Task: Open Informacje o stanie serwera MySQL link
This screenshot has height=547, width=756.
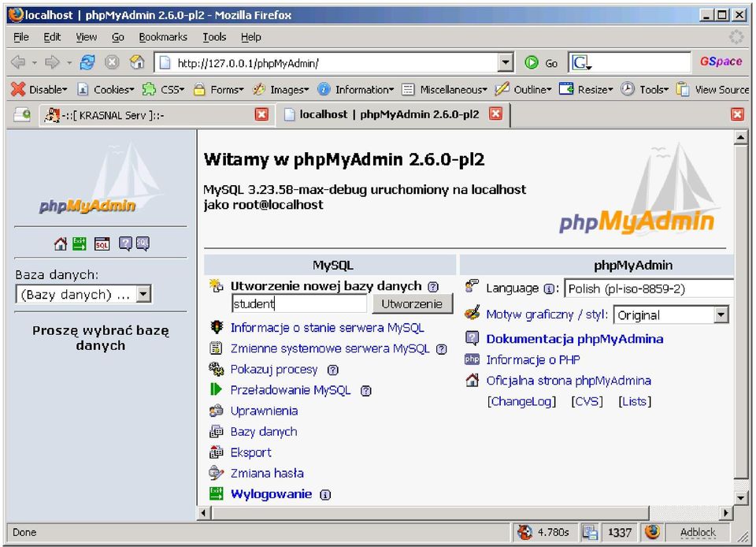Action: 327,328
